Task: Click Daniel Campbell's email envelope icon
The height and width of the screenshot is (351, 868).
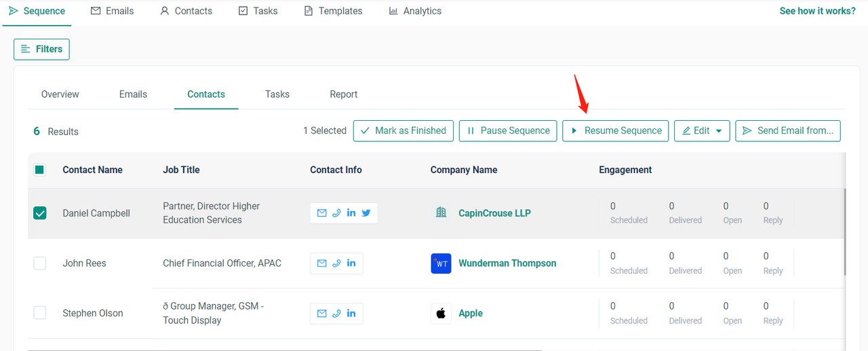Action: (321, 213)
